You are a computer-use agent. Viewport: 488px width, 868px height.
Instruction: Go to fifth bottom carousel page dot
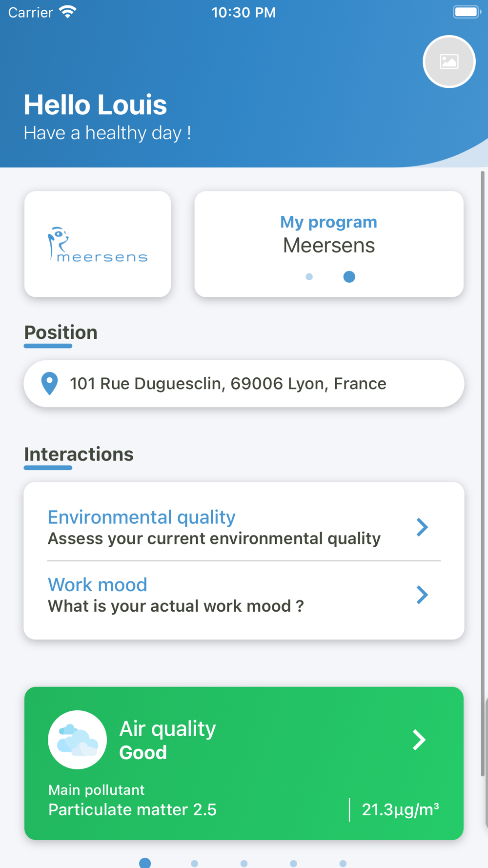point(343,864)
